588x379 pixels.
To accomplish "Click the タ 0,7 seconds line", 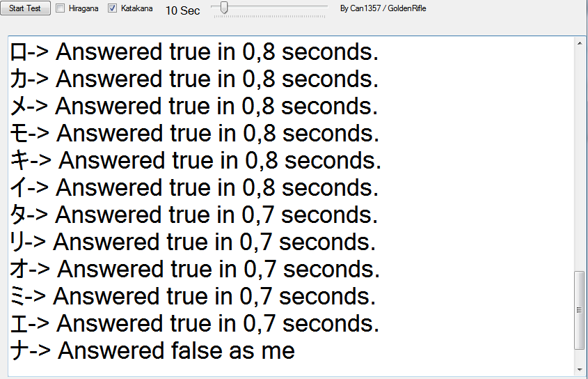I will click(x=194, y=215).
